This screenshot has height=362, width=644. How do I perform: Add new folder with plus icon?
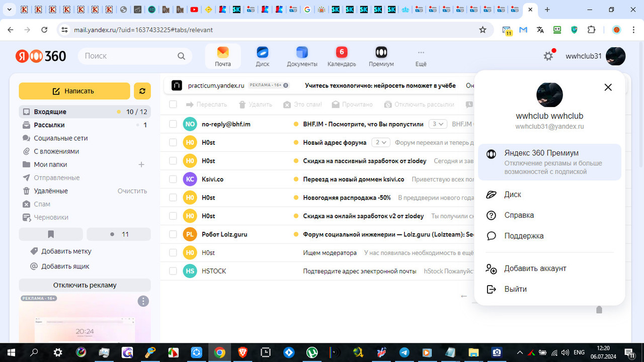(141, 164)
